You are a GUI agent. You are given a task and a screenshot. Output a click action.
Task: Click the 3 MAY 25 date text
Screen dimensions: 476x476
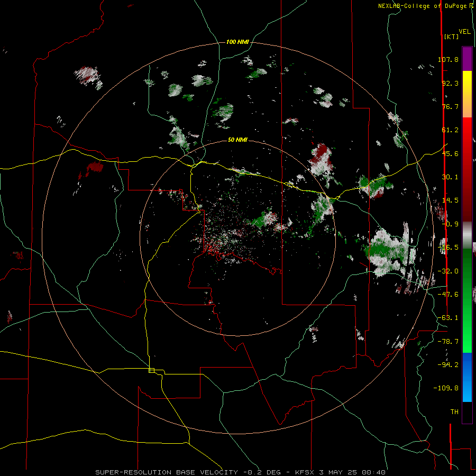(x=339, y=472)
